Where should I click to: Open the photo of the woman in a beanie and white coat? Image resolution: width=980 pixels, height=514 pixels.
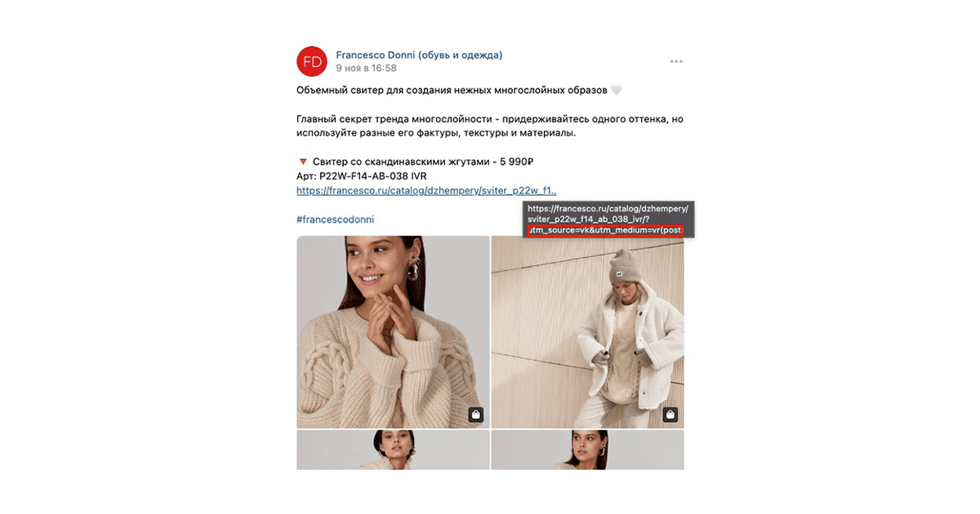(x=587, y=332)
